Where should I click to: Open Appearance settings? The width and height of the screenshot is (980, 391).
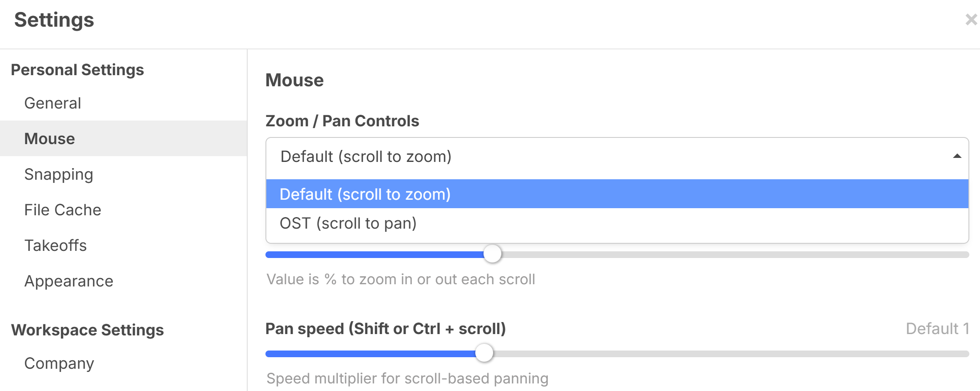69,281
